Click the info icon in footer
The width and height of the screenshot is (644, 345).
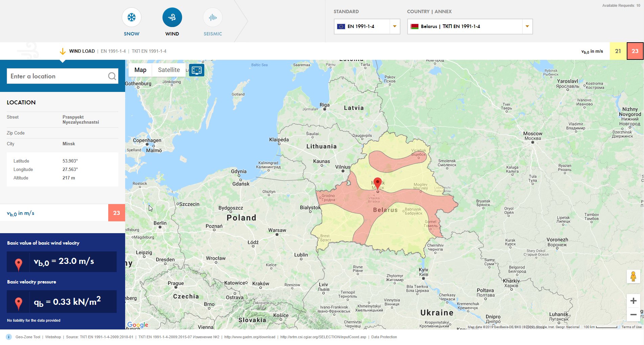click(x=9, y=337)
